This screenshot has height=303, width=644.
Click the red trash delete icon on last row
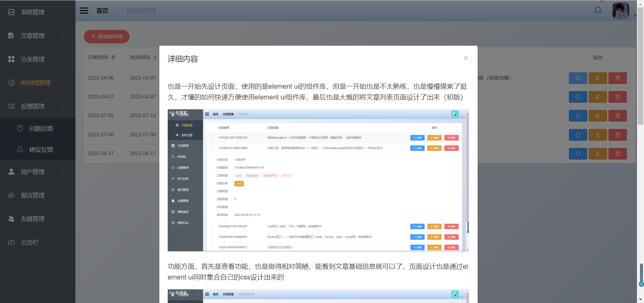[618, 154]
